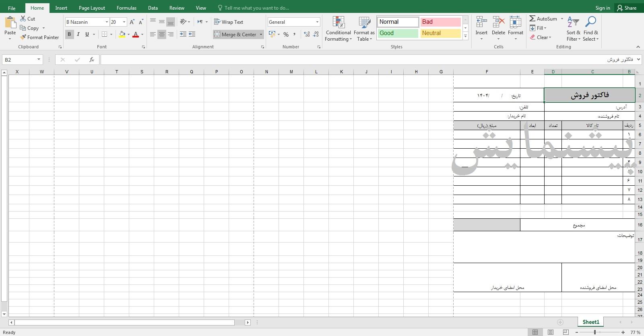
Task: Click the Find & Select magnifier icon
Action: click(x=590, y=22)
